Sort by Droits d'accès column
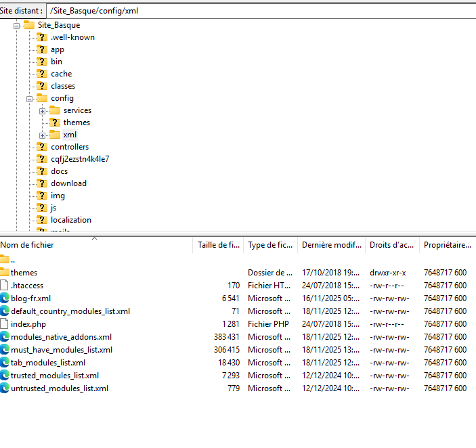The height and width of the screenshot is (448, 476). click(x=392, y=245)
